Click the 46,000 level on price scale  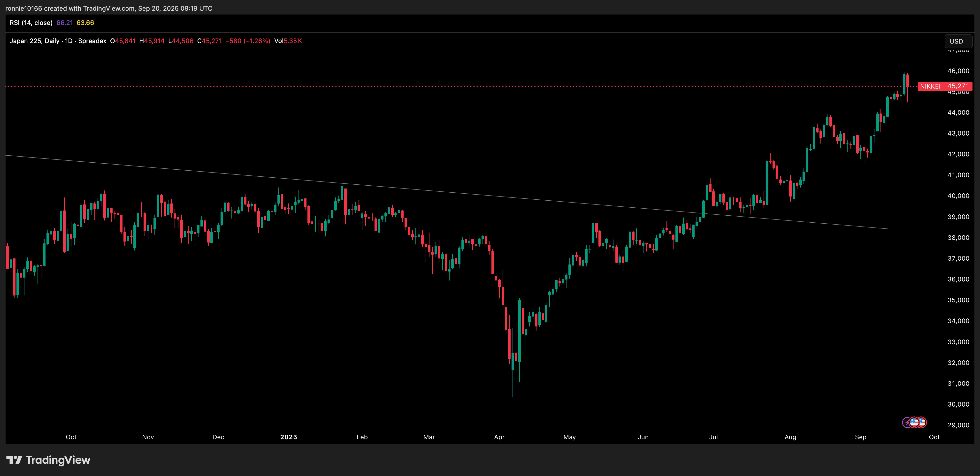click(x=958, y=71)
